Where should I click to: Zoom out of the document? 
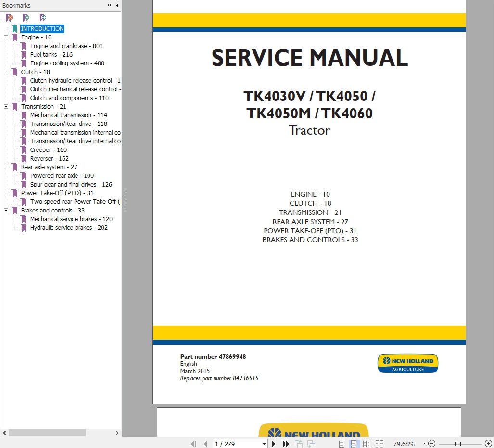[431, 443]
